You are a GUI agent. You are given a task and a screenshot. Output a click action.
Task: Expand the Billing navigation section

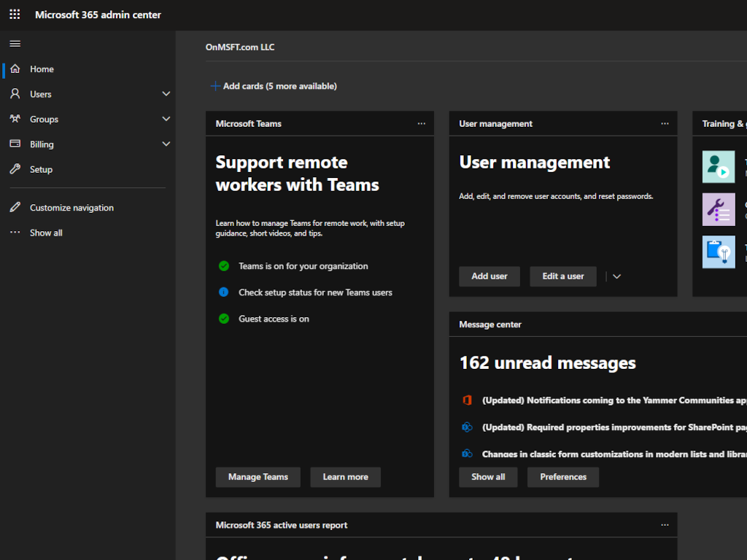(166, 144)
